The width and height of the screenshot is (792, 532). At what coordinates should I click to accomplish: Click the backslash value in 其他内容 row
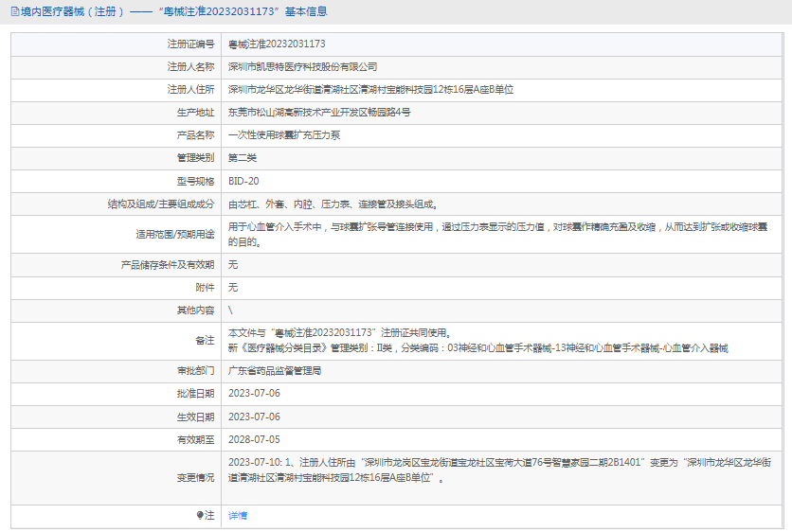[x=230, y=310]
